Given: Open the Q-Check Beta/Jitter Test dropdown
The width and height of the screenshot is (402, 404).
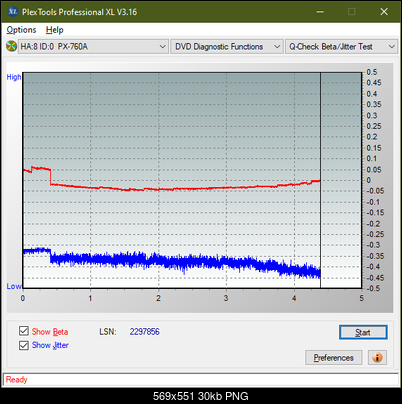Looking at the screenshot, I should pyautogui.click(x=341, y=47).
